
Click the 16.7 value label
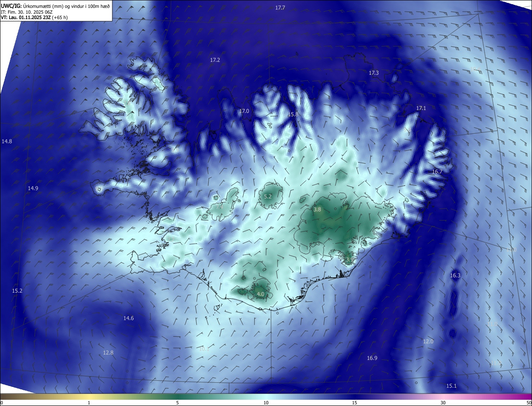click(x=437, y=172)
